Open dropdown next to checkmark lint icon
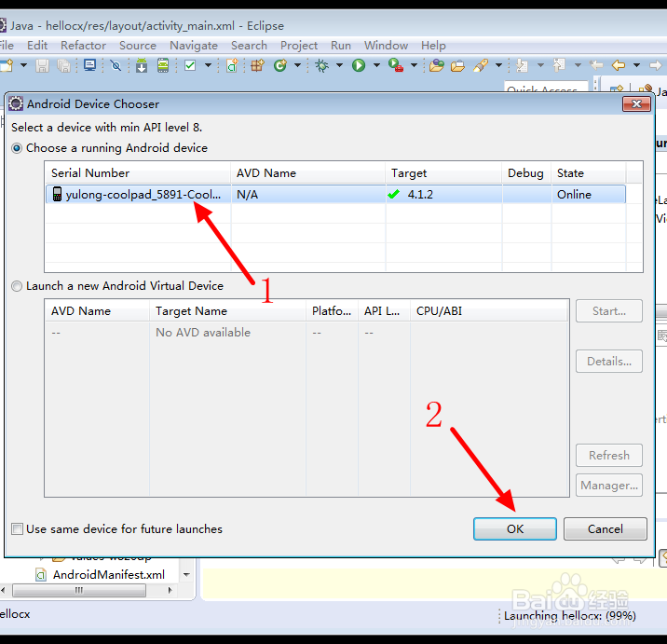The image size is (667, 644). [208, 65]
